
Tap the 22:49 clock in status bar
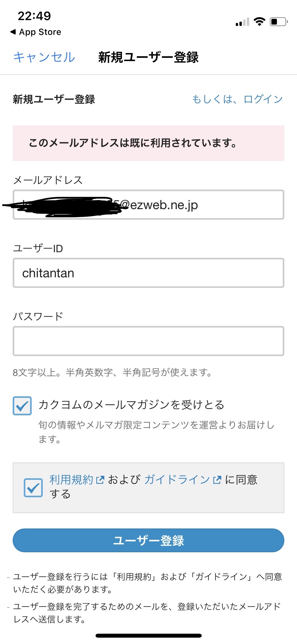(x=34, y=16)
